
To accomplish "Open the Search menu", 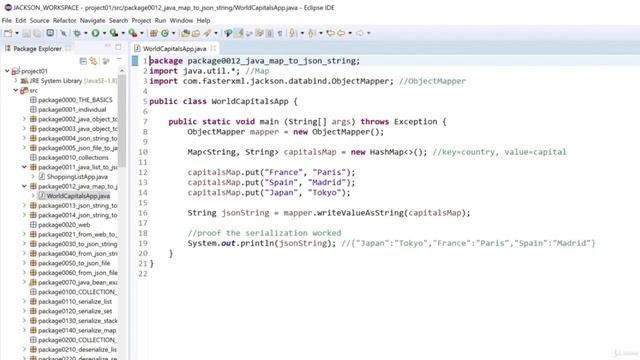I will pyautogui.click(x=118, y=20).
